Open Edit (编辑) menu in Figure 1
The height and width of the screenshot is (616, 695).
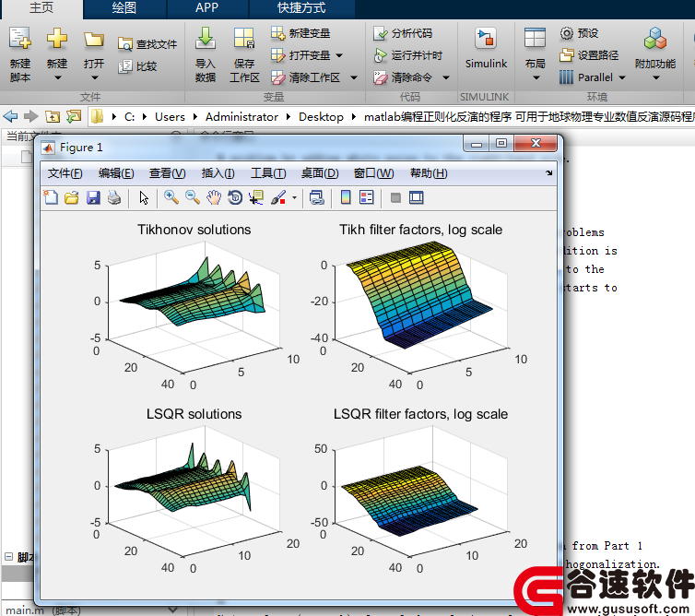pyautogui.click(x=116, y=173)
